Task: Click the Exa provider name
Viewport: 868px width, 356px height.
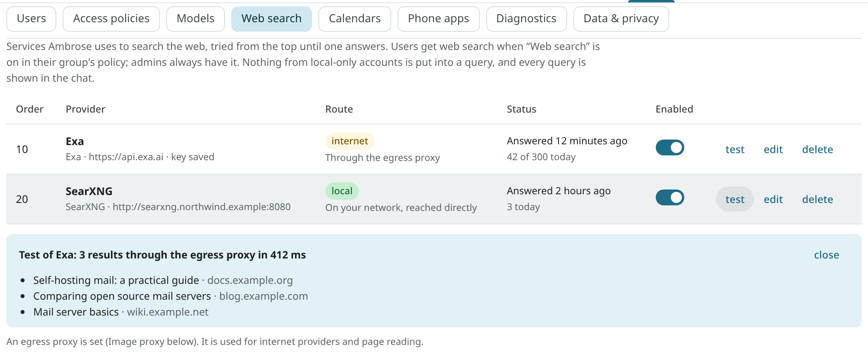Action: point(75,142)
